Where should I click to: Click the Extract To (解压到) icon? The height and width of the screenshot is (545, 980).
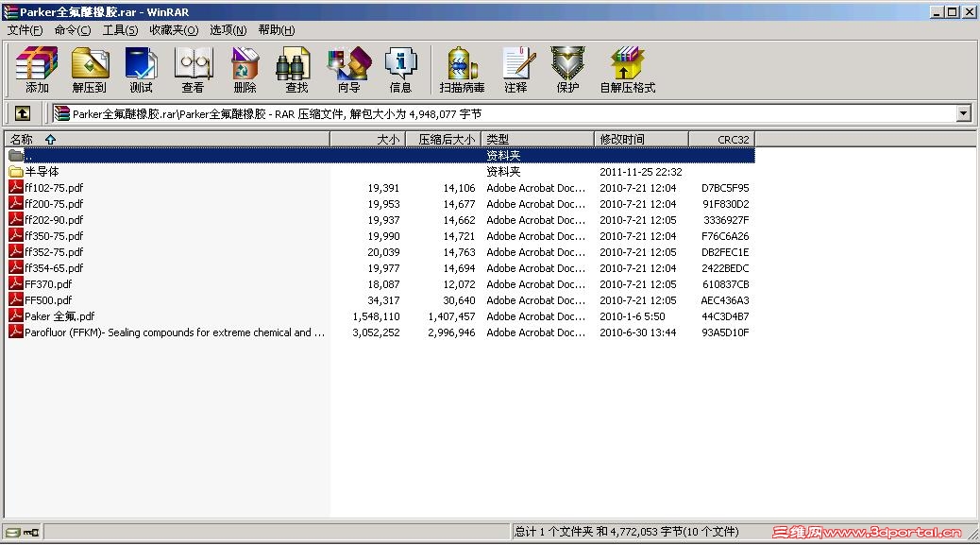90,69
